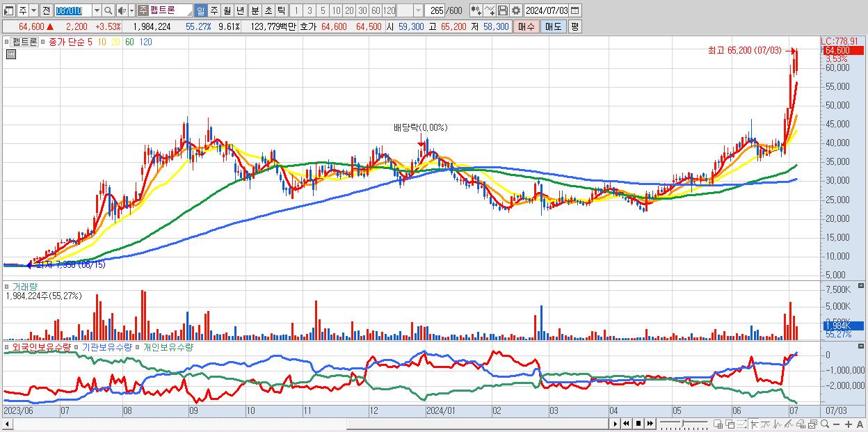
Task: Open the calendar date picker icon
Action: [x=575, y=10]
